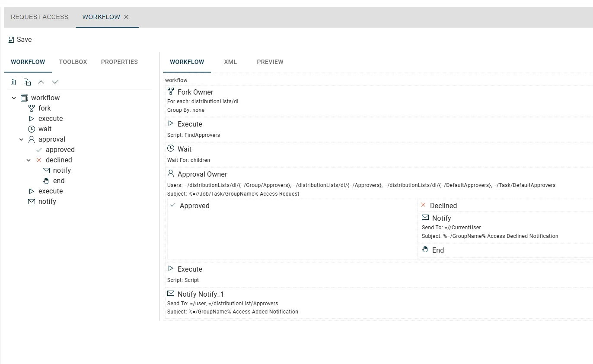
Task: Click the checkmark icon of the Approved branch on canvas
Action: coord(173,205)
